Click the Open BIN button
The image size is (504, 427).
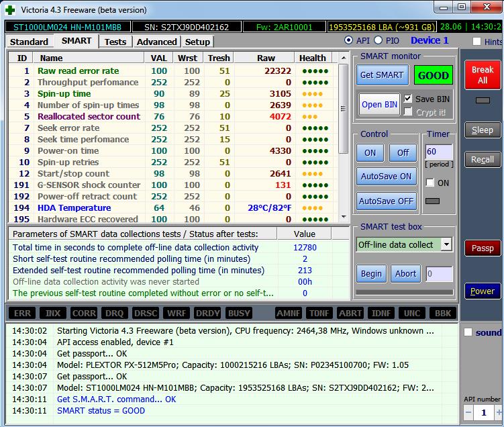[x=379, y=105]
